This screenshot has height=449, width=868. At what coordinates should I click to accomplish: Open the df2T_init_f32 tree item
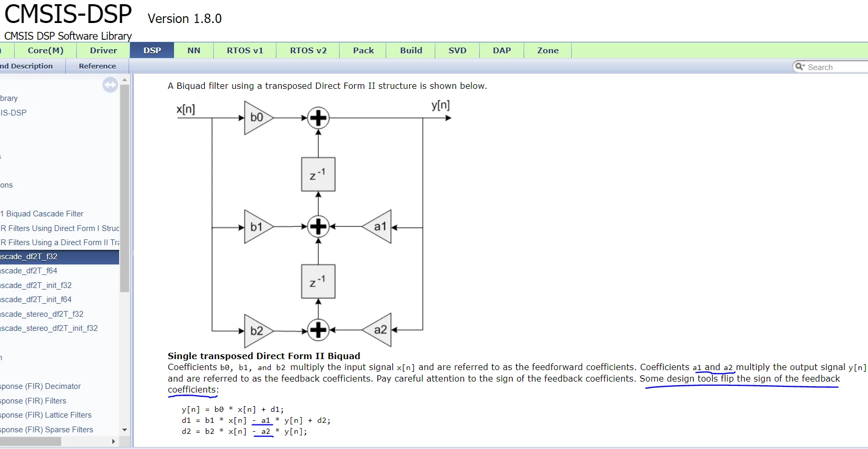[36, 285]
